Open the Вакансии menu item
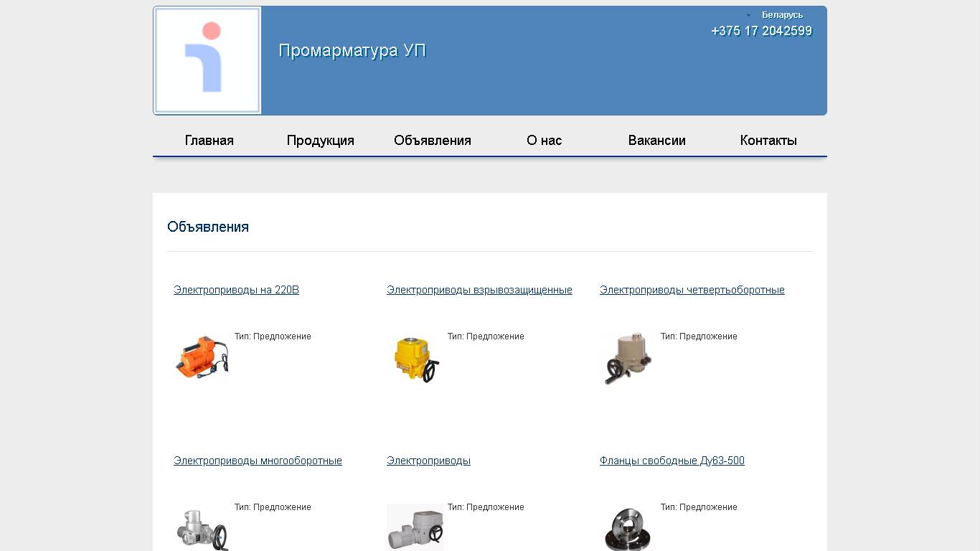Viewport: 980px width, 551px height. click(657, 141)
